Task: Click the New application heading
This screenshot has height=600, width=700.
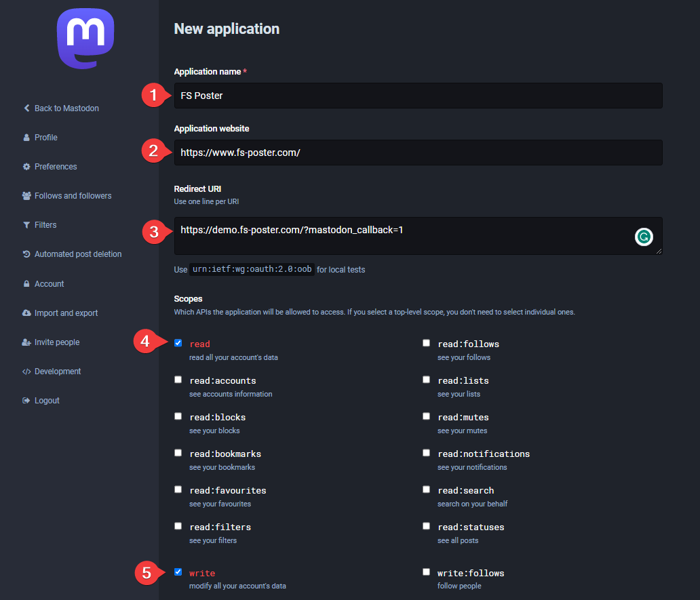Action: click(x=227, y=29)
